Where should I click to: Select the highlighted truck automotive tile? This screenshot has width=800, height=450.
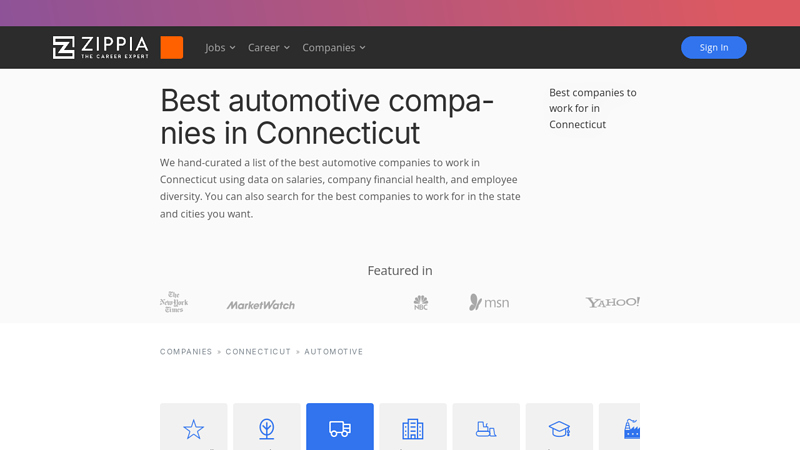coord(340,427)
